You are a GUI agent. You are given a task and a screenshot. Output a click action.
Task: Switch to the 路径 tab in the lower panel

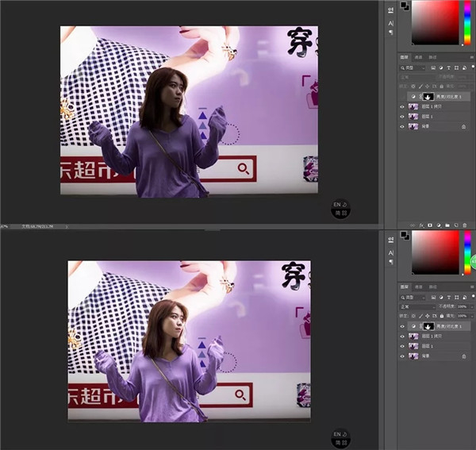tap(432, 286)
